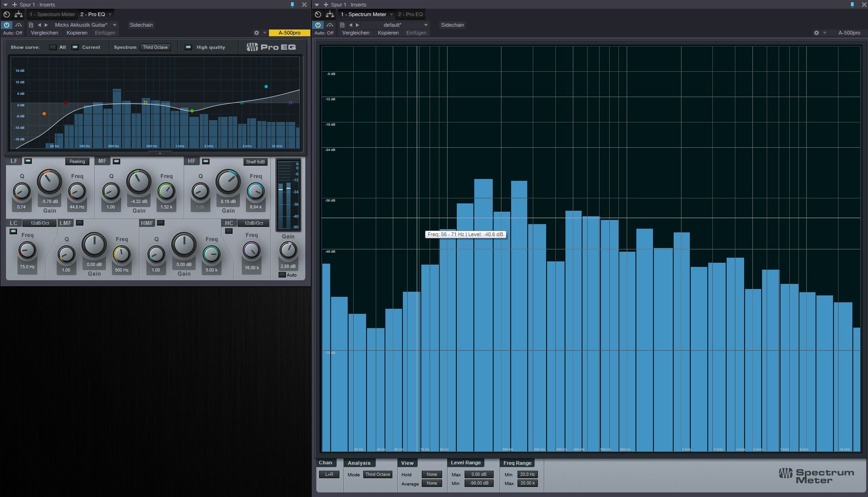The width and height of the screenshot is (868, 497).
Task: Click the cyan HF band node on EQ curve
Action: point(266,87)
